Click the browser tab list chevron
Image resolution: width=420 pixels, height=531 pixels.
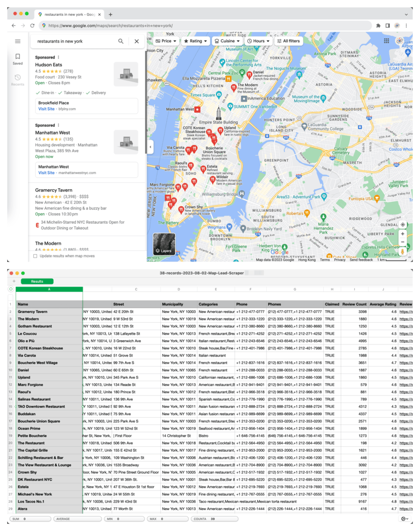pos(406,15)
